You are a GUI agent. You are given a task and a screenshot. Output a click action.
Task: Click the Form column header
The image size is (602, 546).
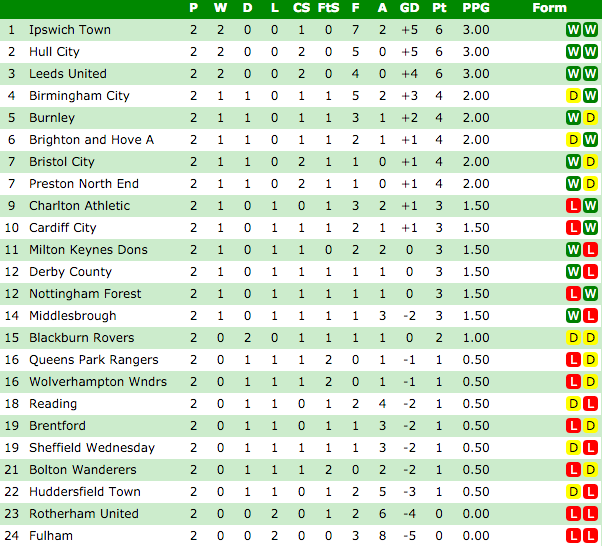(x=549, y=8)
